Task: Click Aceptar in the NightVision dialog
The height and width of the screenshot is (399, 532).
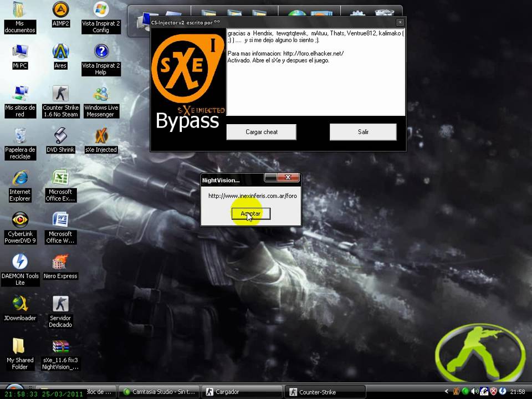Action: tap(250, 214)
